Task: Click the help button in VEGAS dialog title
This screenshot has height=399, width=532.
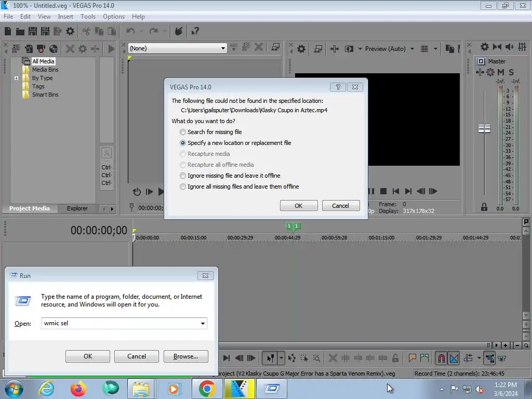Action: coord(338,87)
